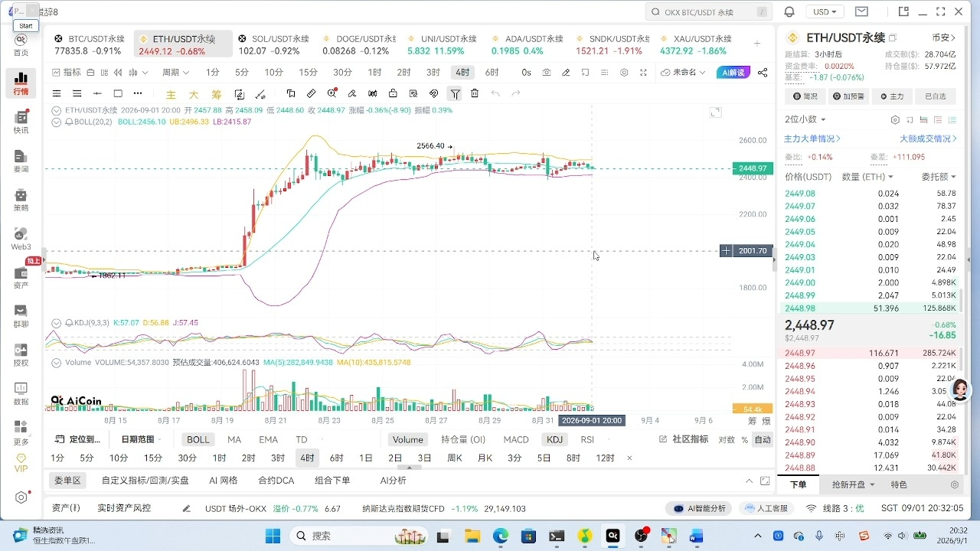Open notification bell icon
This screenshot has height=551, width=980.
pos(789,11)
